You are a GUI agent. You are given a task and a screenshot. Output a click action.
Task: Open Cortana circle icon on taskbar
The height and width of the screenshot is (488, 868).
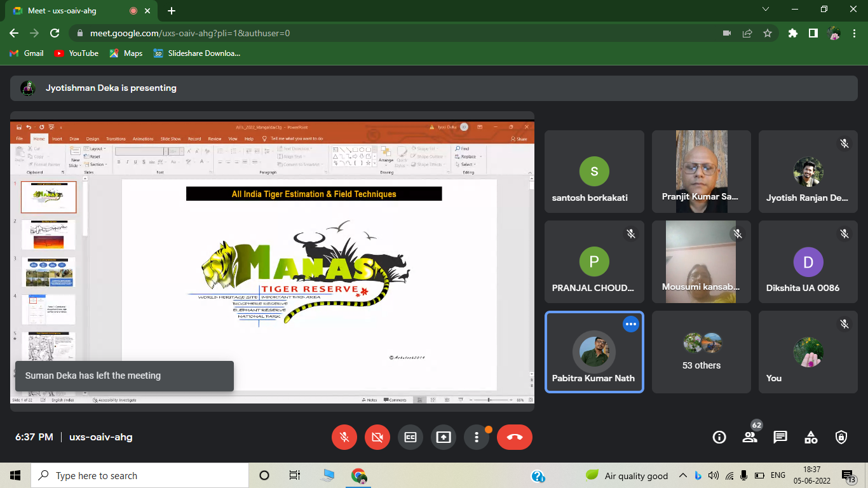tap(264, 475)
